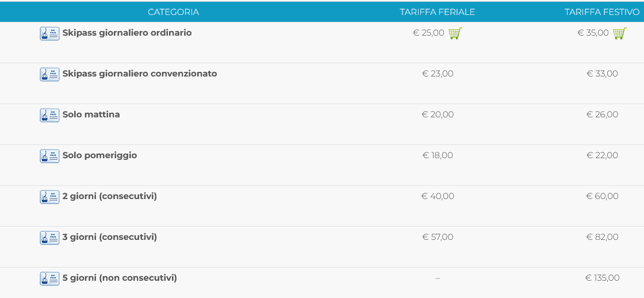Click the skipass icon beside 3 giorni (consecutivi)
Screen dimensions: 644x298
tap(49, 238)
